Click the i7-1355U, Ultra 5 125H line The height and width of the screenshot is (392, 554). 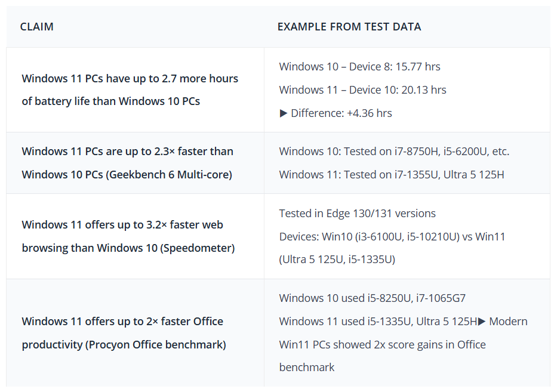tap(392, 175)
